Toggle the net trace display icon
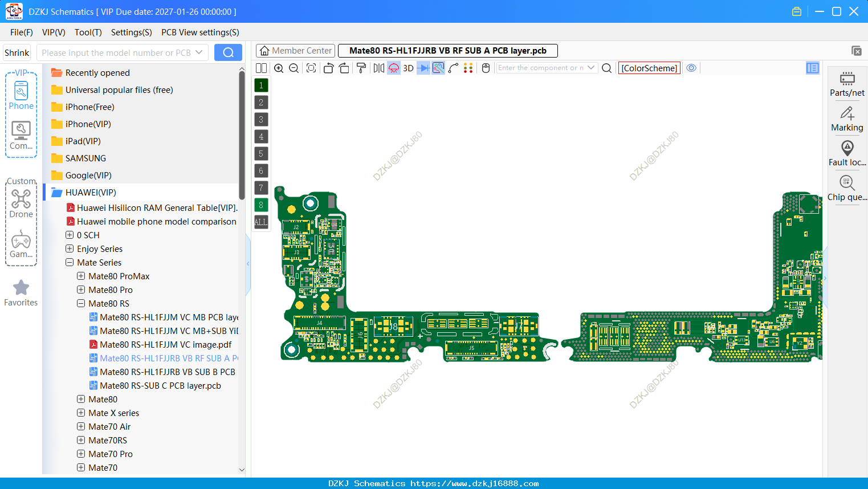This screenshot has width=868, height=489. coord(438,68)
